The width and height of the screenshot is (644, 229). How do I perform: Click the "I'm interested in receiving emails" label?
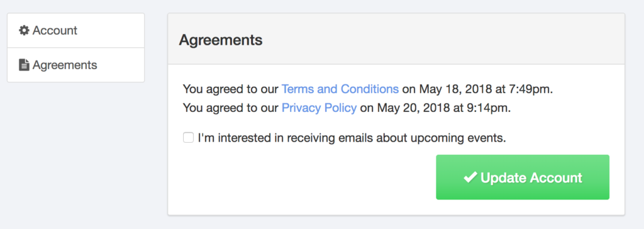click(352, 138)
